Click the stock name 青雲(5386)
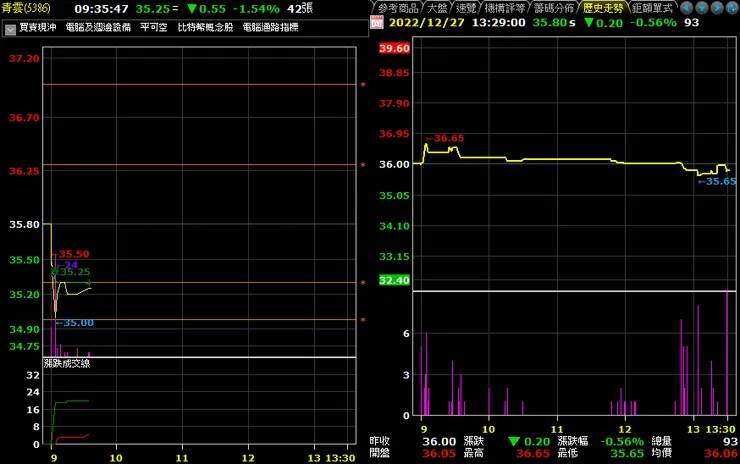 pyautogui.click(x=25, y=8)
